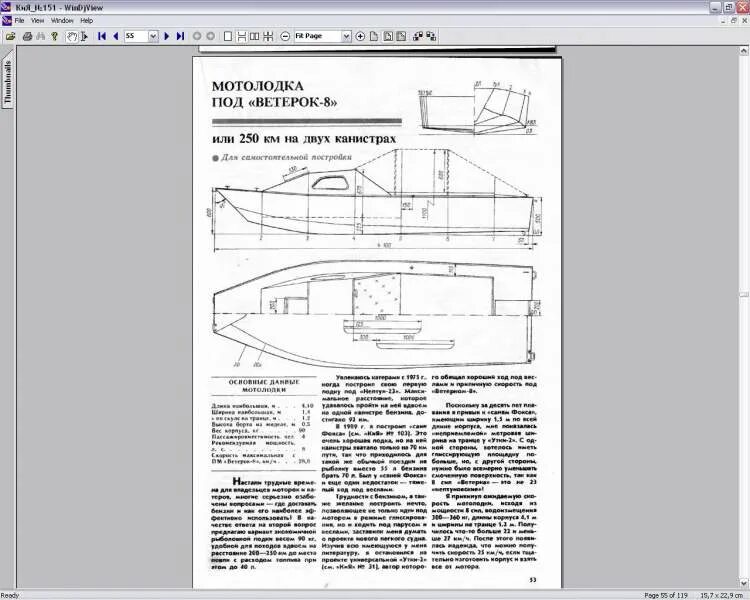Click the page number field
750x600 pixels.
[136, 36]
